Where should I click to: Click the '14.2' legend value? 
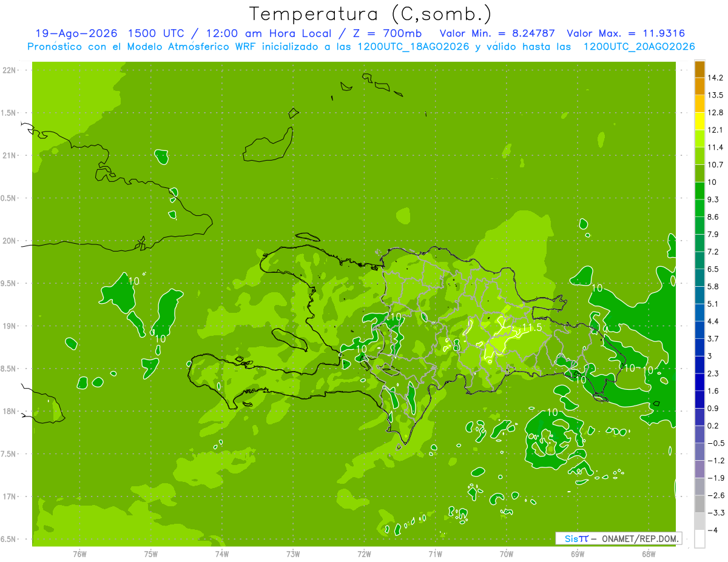coord(715,78)
